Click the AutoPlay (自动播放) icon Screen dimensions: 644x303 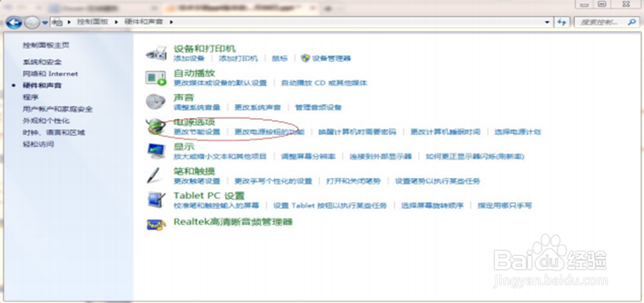coord(155,77)
